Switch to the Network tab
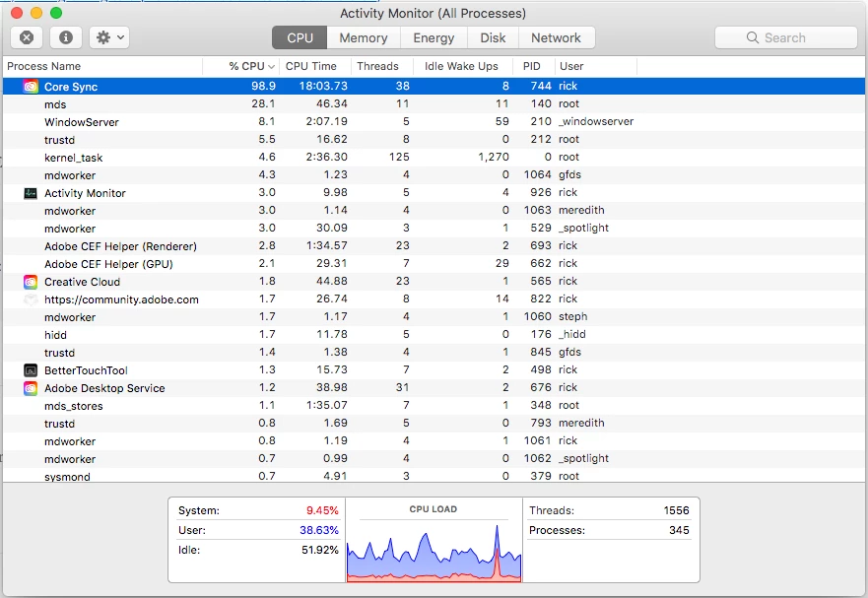 pos(557,37)
